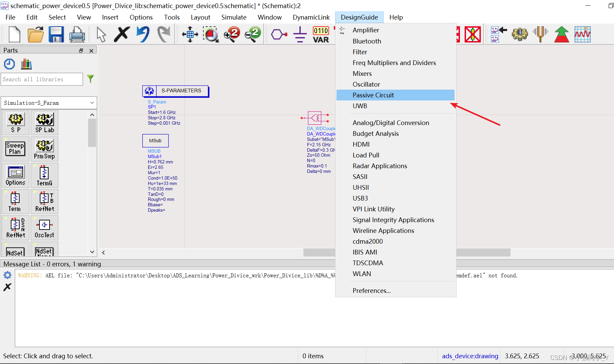
Task: Open Budget Analysis design guide
Action: [396, 133]
